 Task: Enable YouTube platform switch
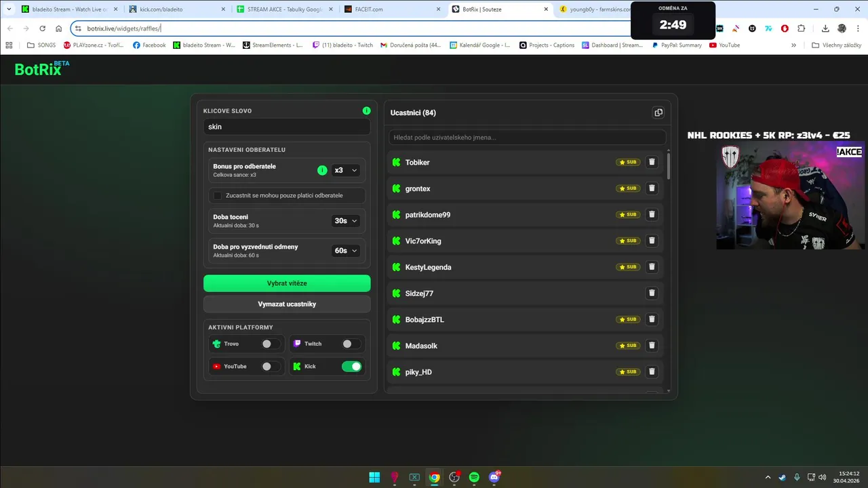coord(271,366)
